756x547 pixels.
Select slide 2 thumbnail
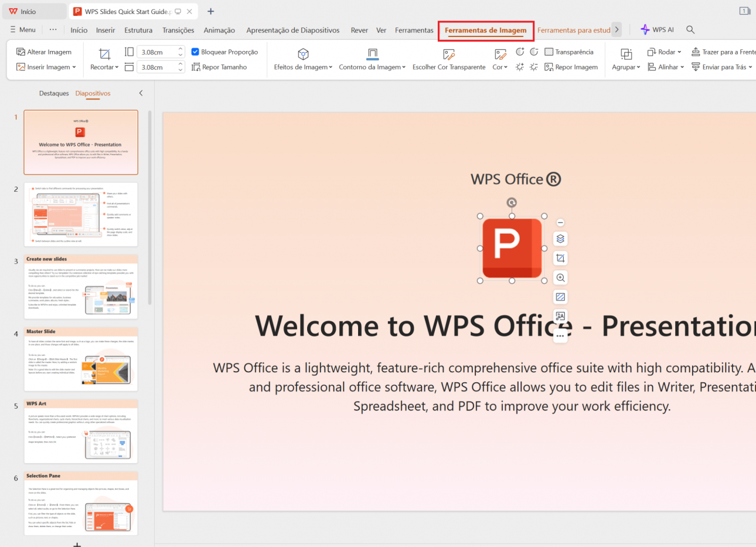81,215
